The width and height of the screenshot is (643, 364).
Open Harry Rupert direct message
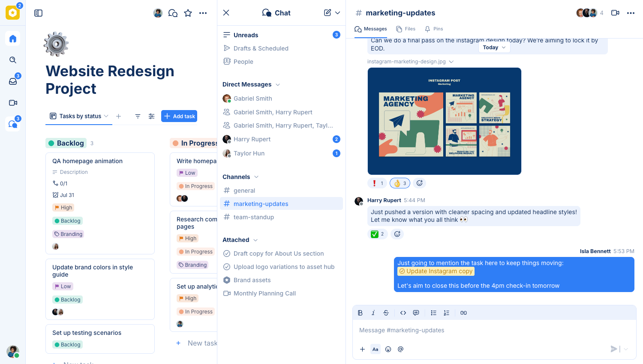tap(281, 139)
